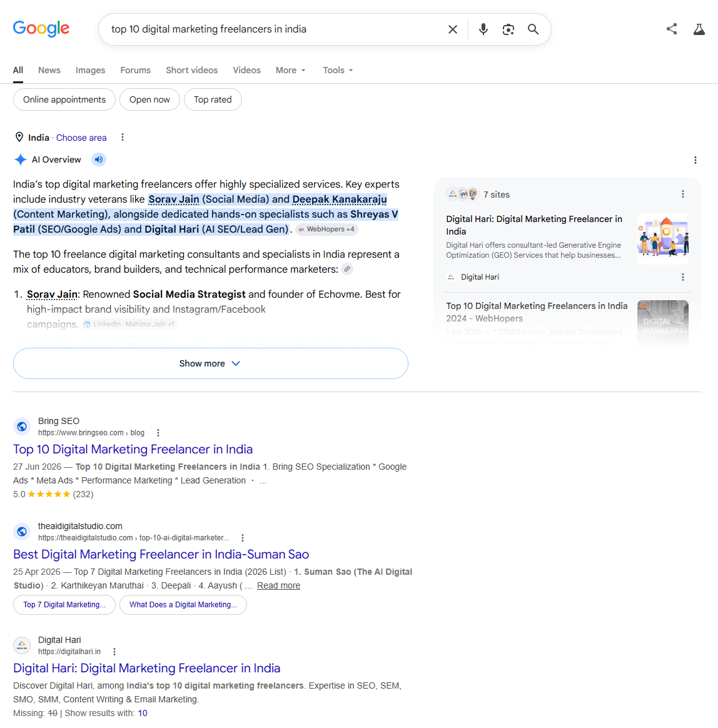Clear the search query with X
Image resolution: width=718 pixels, height=728 pixels.
pyautogui.click(x=452, y=29)
